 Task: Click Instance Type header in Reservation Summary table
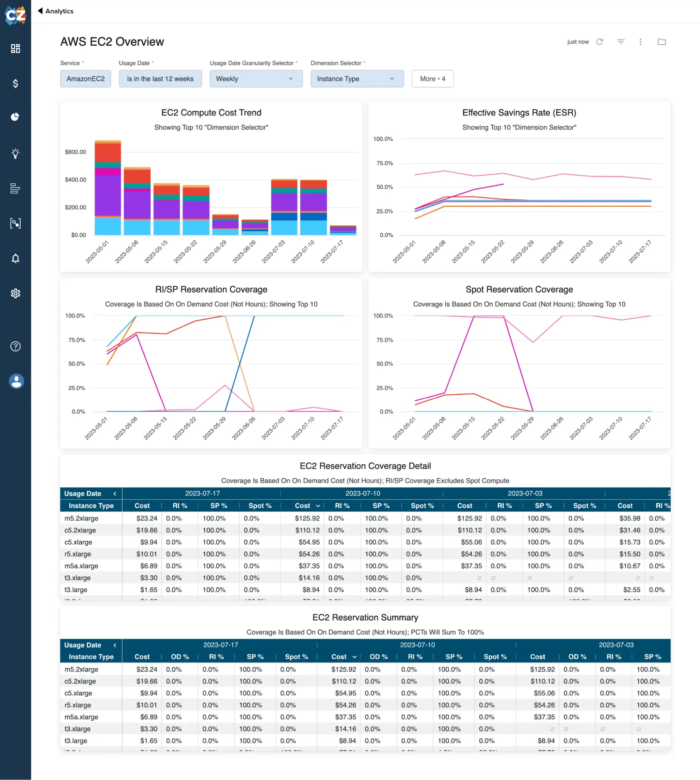91,657
